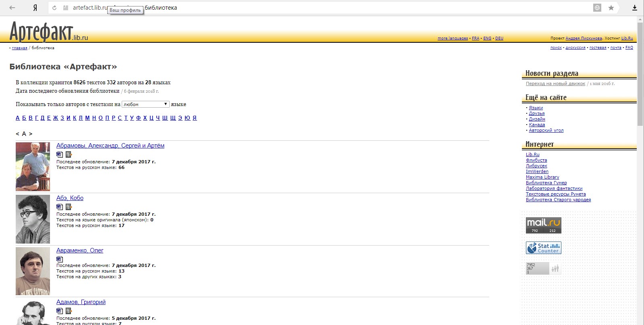
Task: Open the 'Канада' sidebar link
Action: click(537, 125)
